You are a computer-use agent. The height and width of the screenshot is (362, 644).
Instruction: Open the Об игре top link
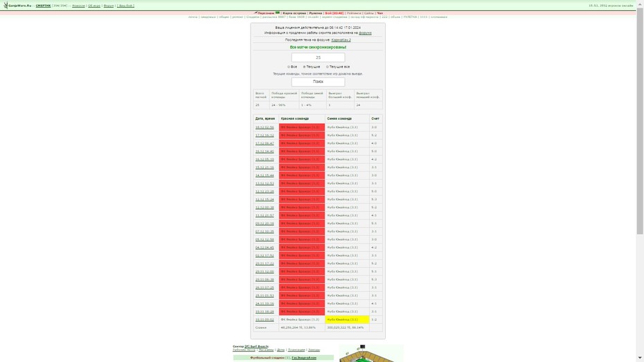[x=94, y=6]
